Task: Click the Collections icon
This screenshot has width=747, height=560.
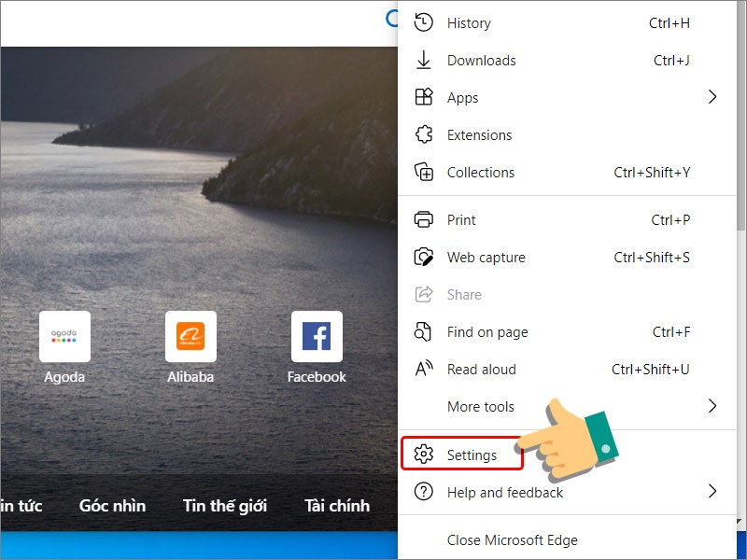Action: tap(424, 172)
